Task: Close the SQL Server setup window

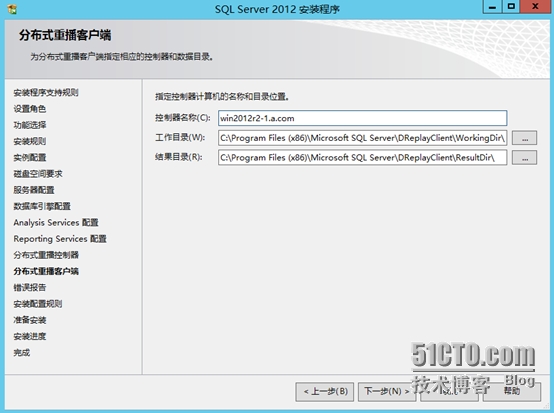Action: (535, 6)
